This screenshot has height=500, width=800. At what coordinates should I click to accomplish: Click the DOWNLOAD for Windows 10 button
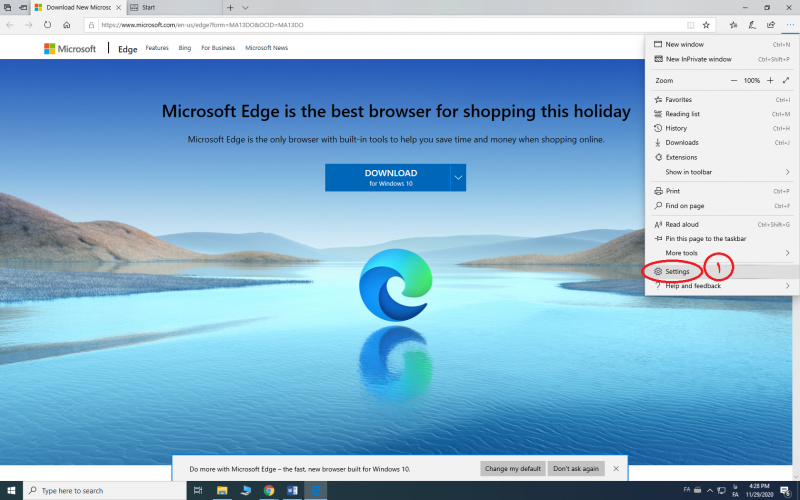390,177
